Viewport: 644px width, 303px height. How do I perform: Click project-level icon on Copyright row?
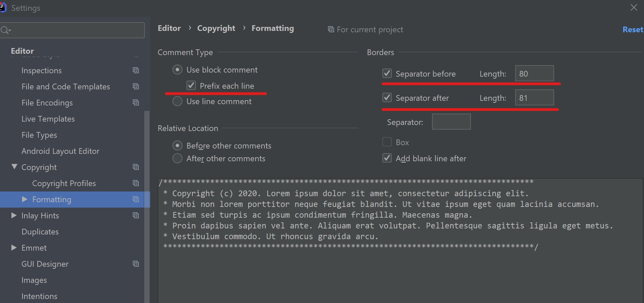coord(136,167)
